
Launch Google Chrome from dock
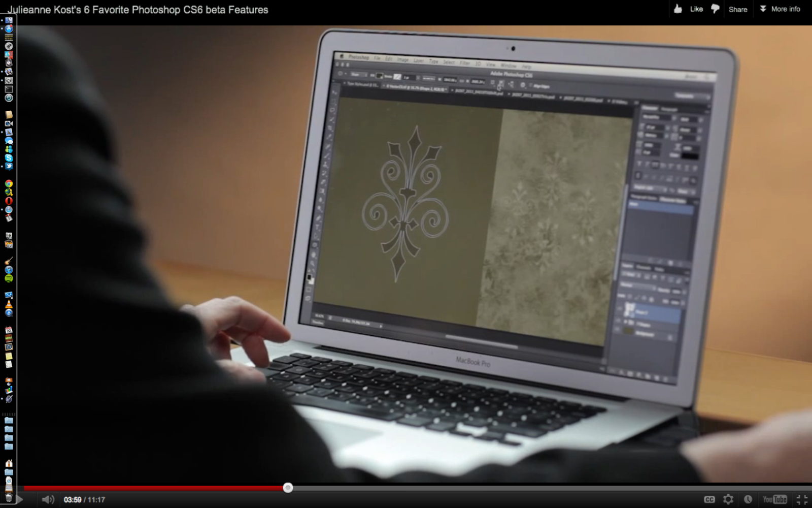(x=9, y=183)
